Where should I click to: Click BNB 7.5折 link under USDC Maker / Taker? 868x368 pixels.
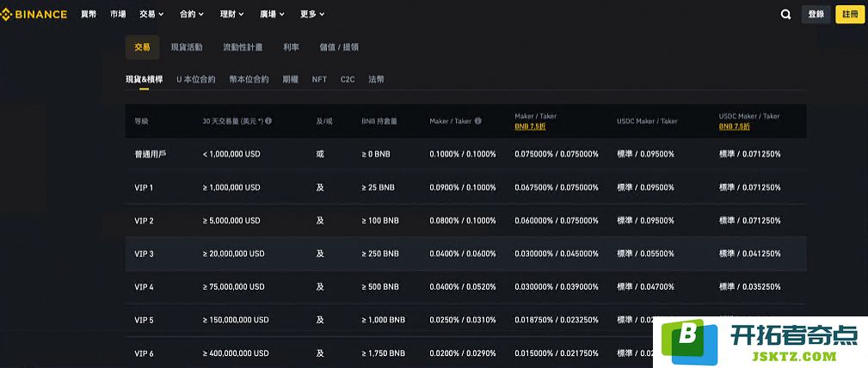(x=735, y=126)
